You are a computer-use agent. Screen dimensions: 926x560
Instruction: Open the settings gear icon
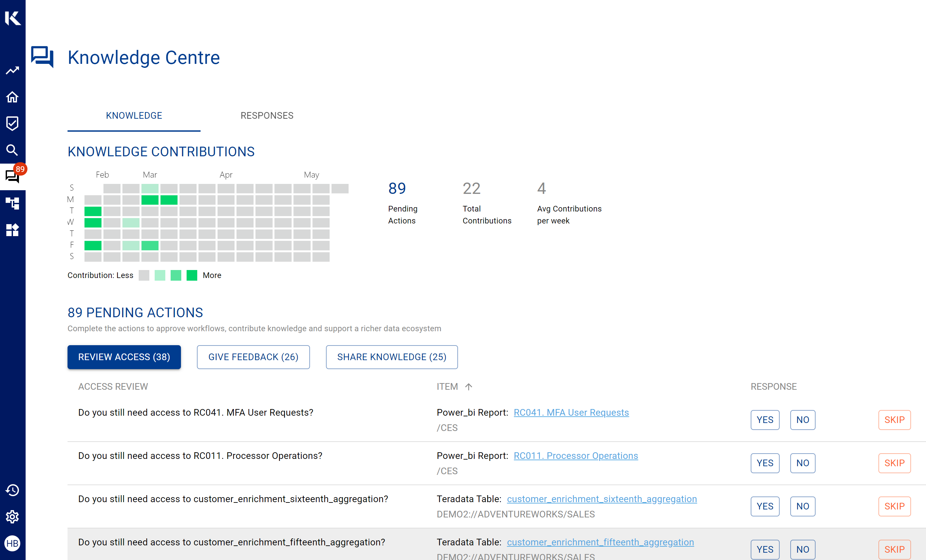[x=12, y=517]
